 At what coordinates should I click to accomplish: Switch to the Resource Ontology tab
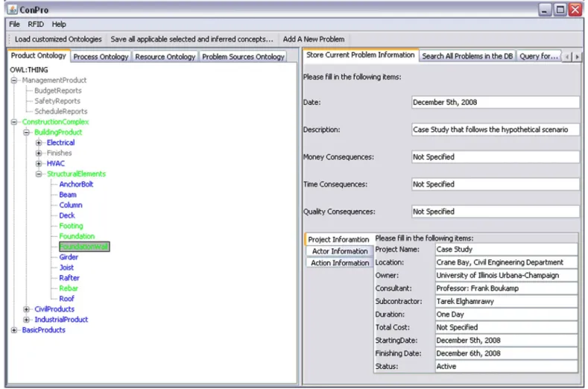165,57
